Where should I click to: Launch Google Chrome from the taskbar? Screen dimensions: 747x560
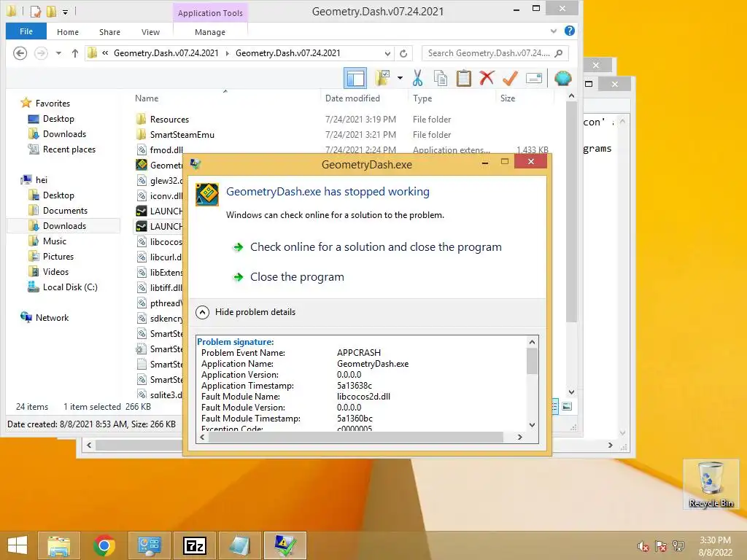pyautogui.click(x=104, y=545)
